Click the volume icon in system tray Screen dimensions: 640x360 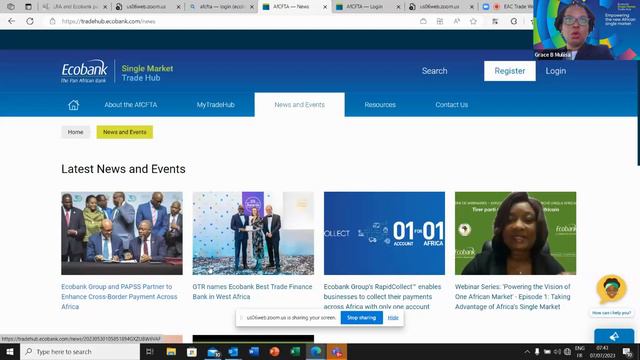[x=557, y=351]
